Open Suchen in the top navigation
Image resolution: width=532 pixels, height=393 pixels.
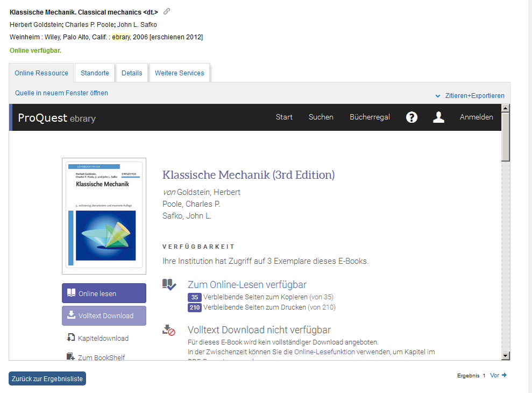pyautogui.click(x=321, y=117)
